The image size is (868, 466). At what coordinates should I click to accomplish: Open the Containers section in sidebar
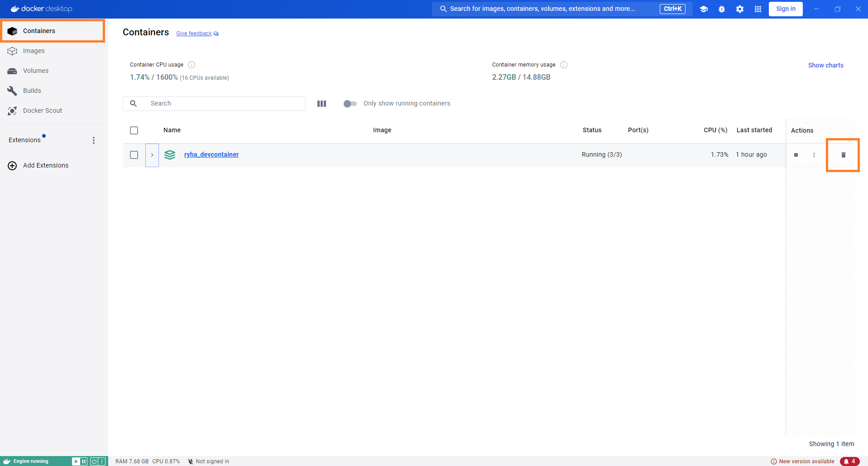(x=53, y=31)
